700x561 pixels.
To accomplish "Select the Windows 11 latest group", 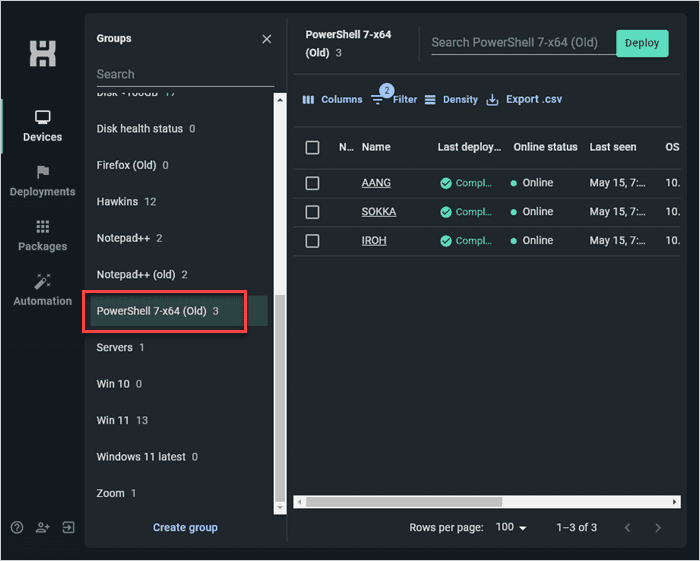I will tap(179, 457).
